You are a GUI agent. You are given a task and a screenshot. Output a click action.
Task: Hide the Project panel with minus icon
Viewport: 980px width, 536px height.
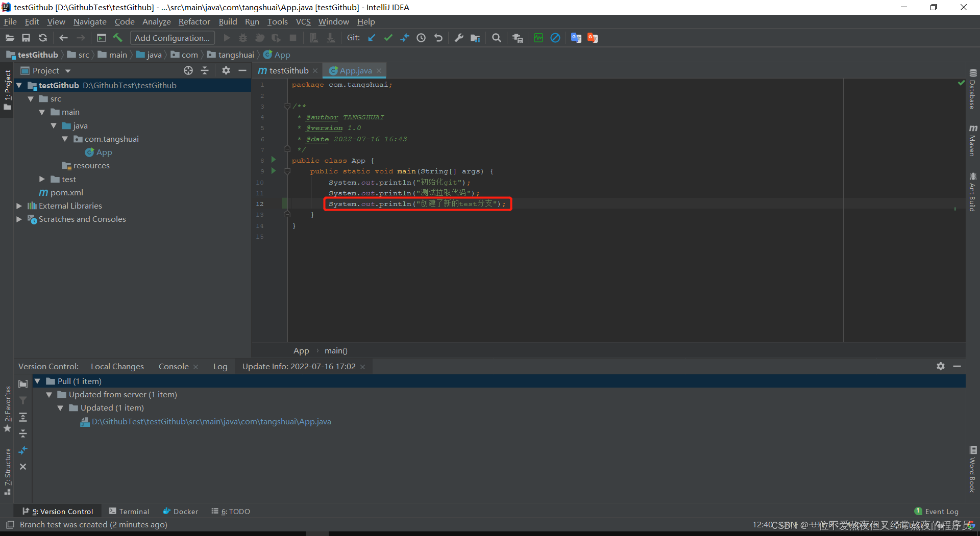tap(242, 70)
